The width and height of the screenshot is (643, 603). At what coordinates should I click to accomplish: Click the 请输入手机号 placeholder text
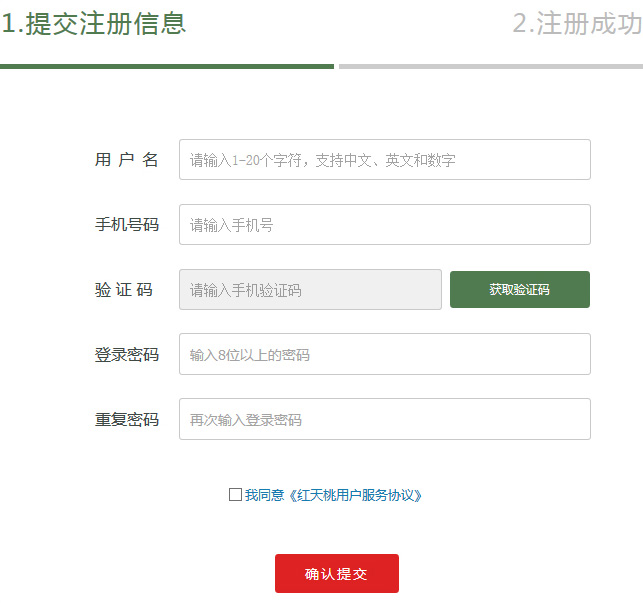[x=232, y=225]
